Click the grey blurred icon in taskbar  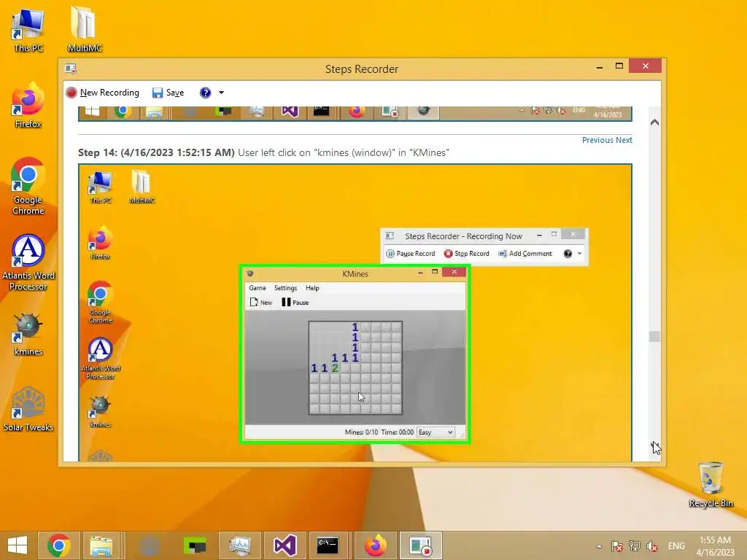tap(150, 545)
